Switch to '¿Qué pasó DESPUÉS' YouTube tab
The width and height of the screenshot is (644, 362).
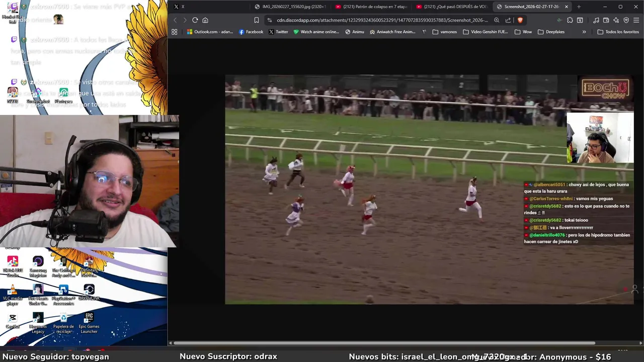click(x=452, y=7)
